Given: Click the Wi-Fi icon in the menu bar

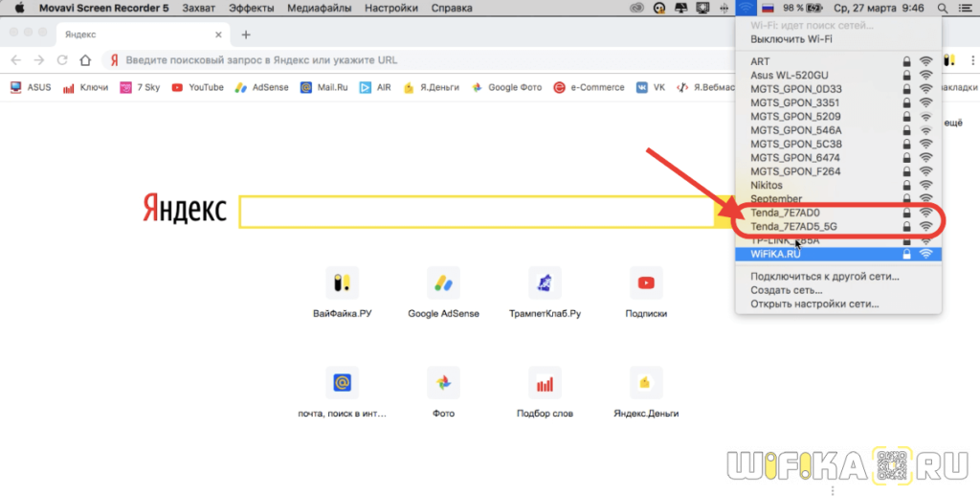Looking at the screenshot, I should [x=746, y=8].
